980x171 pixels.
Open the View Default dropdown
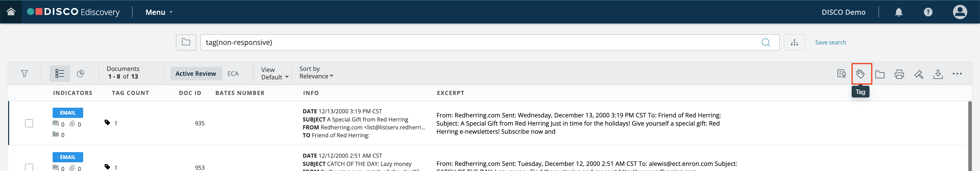[275, 74]
